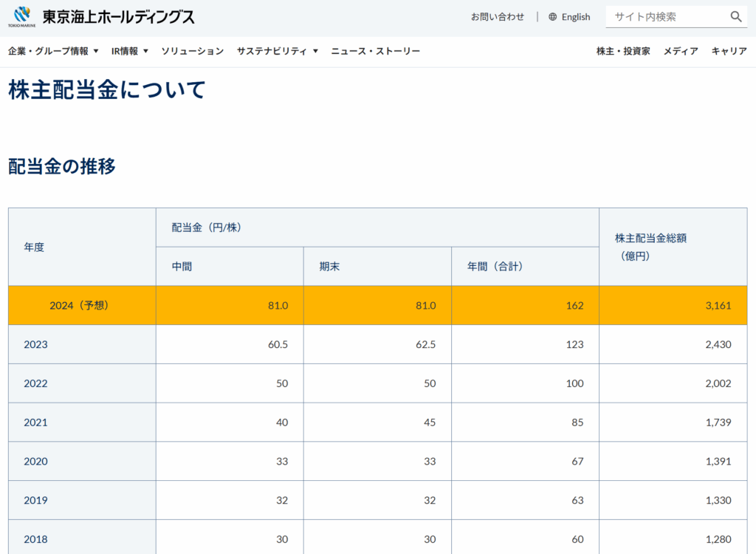Select the 2024（予想） row label

coord(82,306)
